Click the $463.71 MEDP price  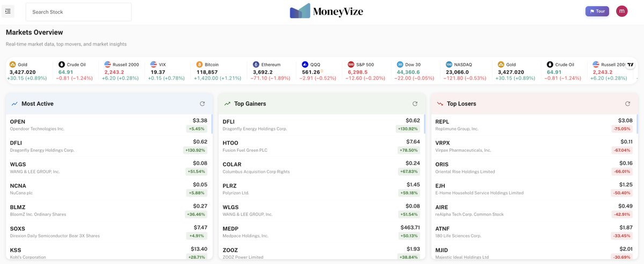pyautogui.click(x=410, y=227)
